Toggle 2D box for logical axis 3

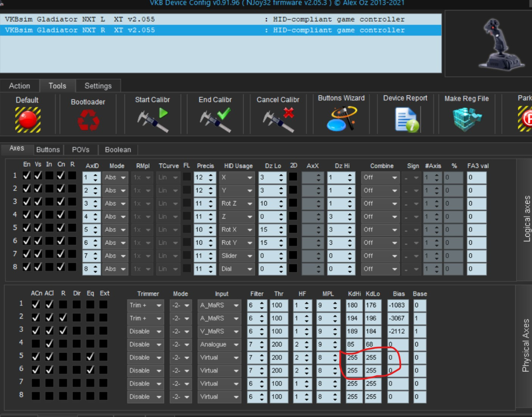point(293,203)
